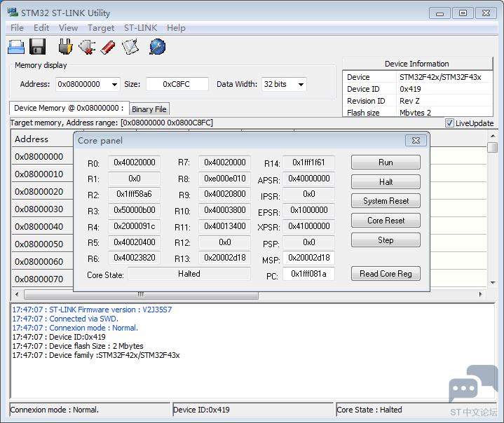Open the Target menu
The width and height of the screenshot is (504, 423).
(x=101, y=28)
